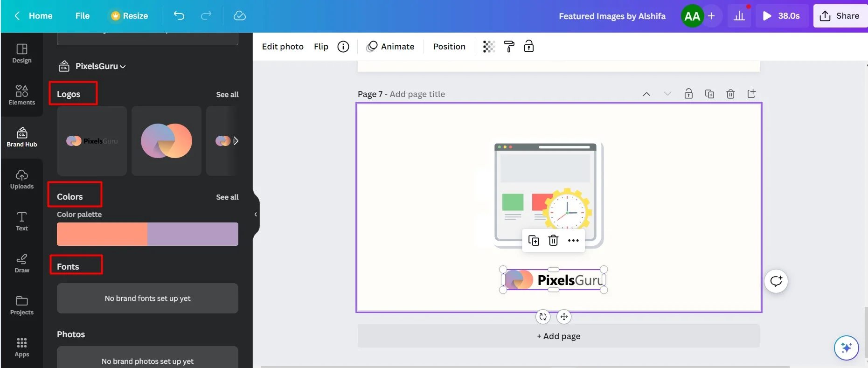Delete element from floating toolbar
868x368 pixels.
[x=553, y=240]
